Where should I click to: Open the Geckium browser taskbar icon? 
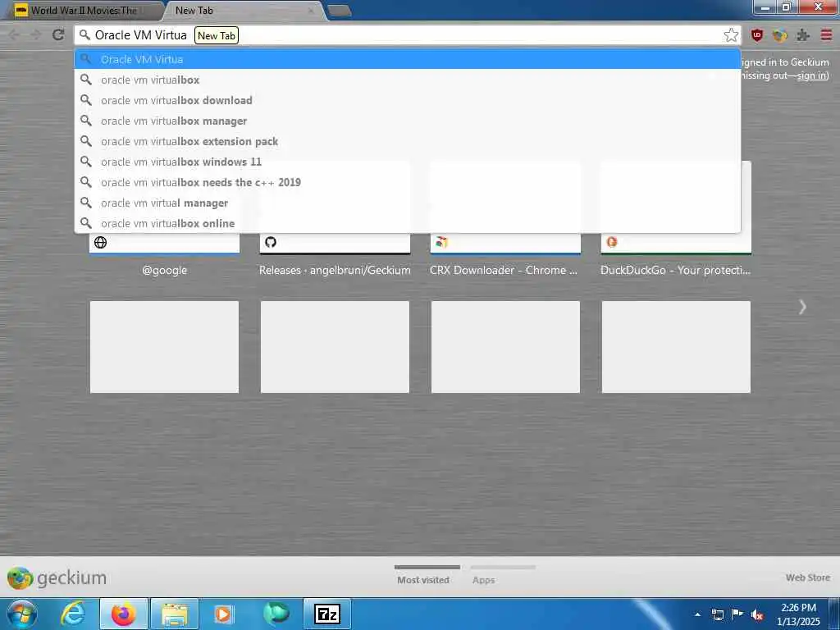click(x=276, y=614)
